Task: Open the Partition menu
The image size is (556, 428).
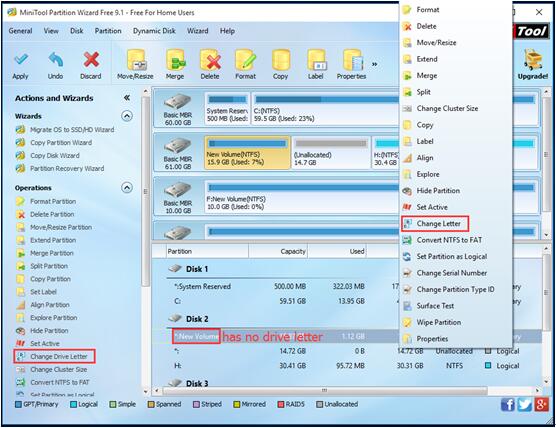Action: [x=108, y=31]
